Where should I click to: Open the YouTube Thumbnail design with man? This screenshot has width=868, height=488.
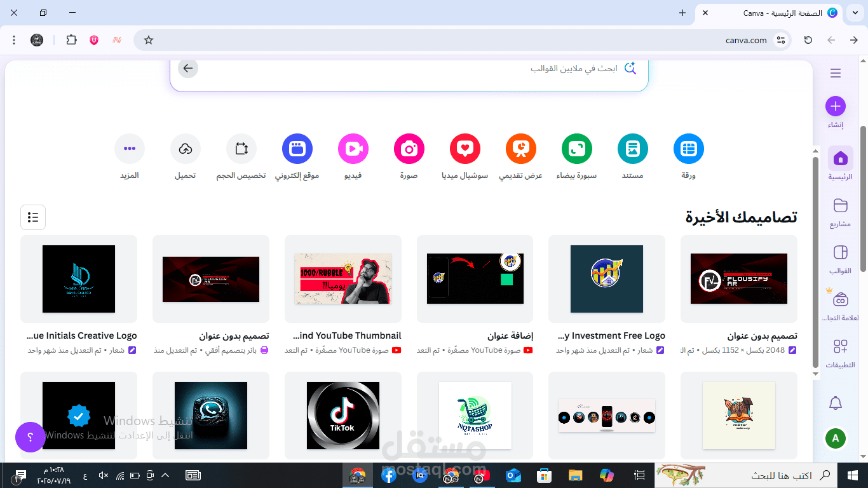coord(343,279)
